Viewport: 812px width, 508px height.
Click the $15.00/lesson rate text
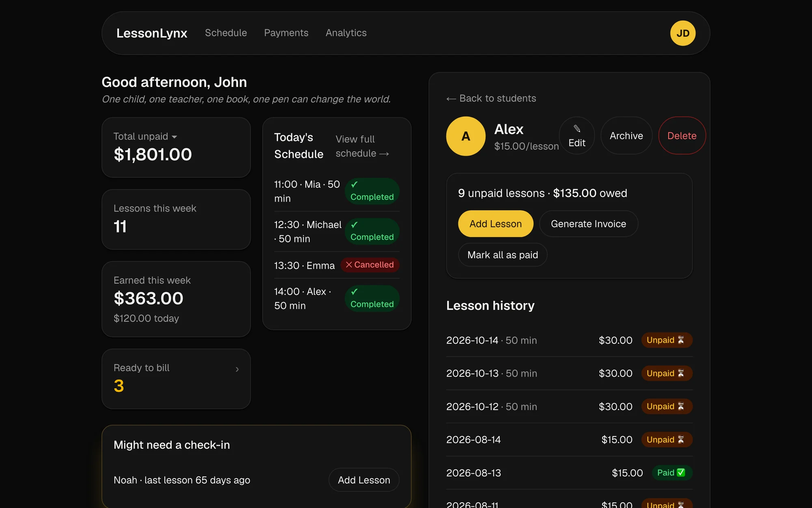pyautogui.click(x=526, y=146)
